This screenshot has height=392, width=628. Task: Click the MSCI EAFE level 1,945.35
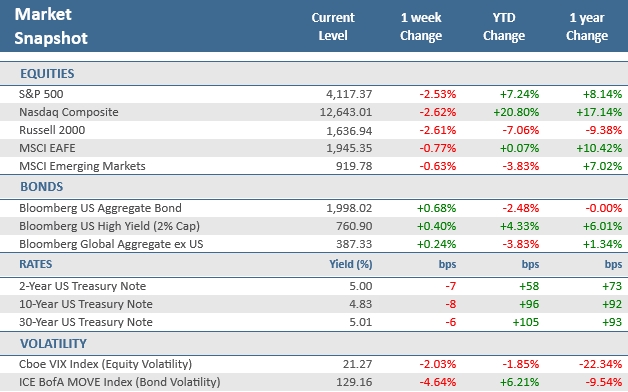pos(349,149)
